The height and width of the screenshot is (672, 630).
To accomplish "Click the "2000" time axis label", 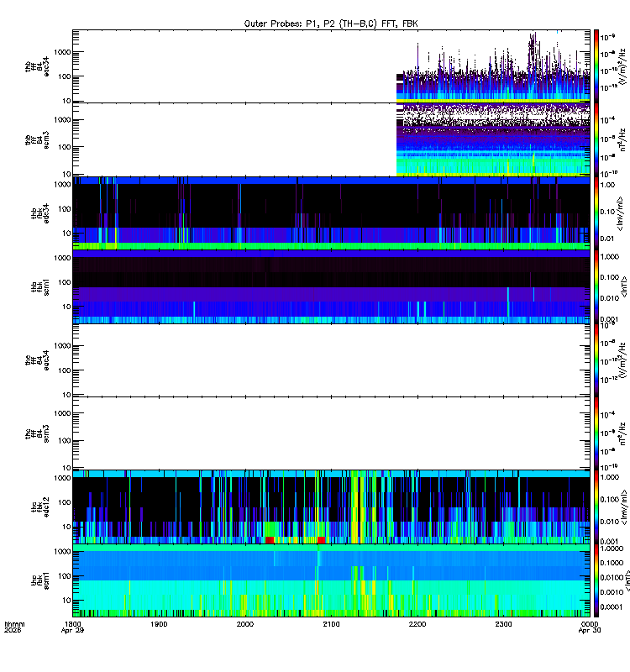I will [x=245, y=624].
